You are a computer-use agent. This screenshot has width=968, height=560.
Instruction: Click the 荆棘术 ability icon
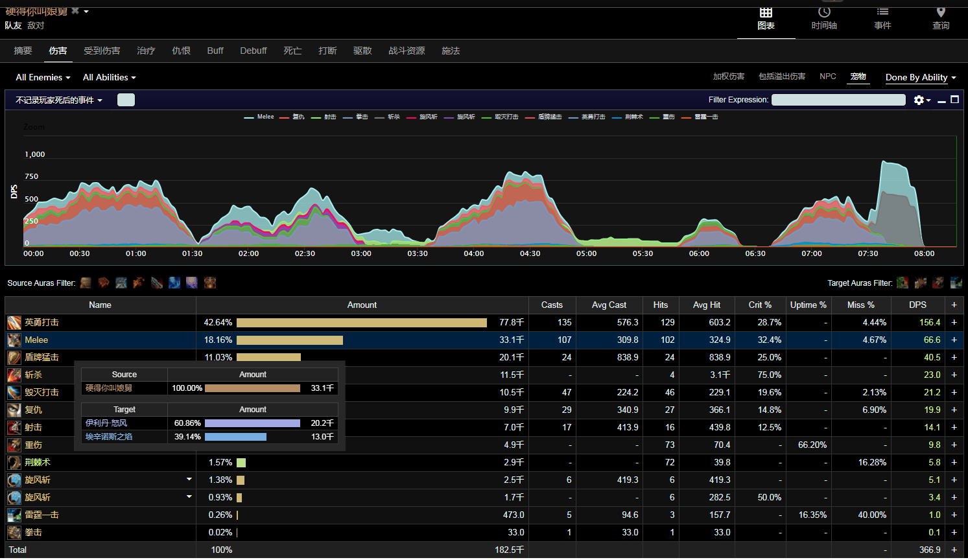click(14, 462)
